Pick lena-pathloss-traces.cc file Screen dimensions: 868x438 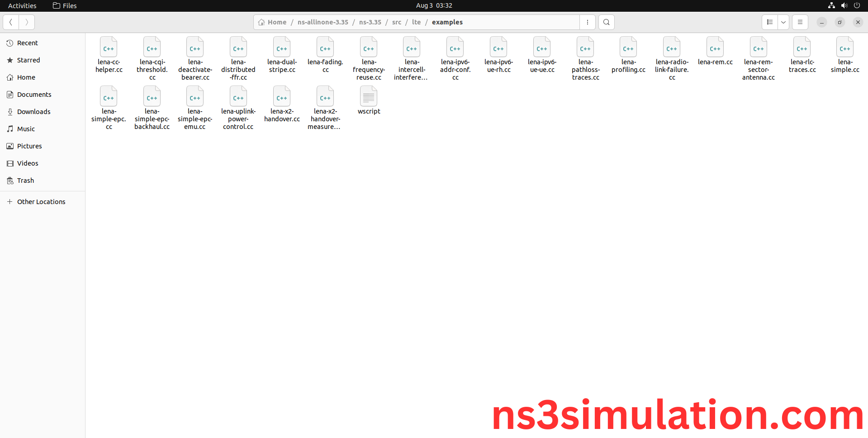[585, 59]
